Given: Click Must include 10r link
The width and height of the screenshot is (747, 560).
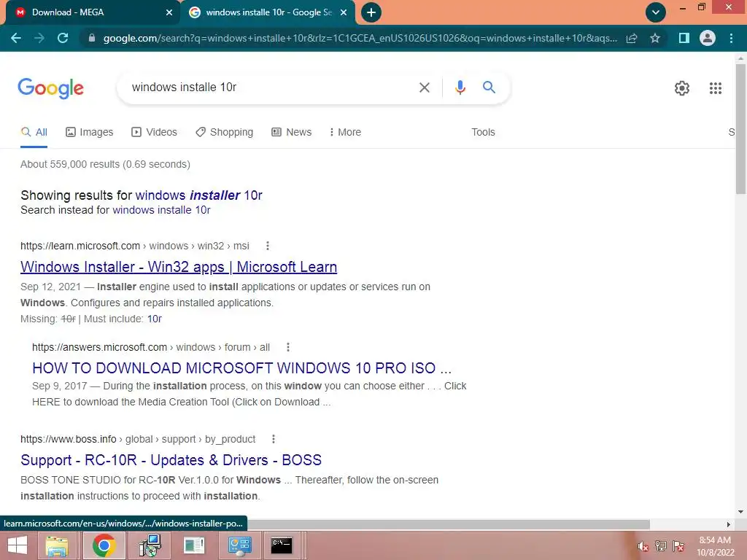Looking at the screenshot, I should [155, 319].
